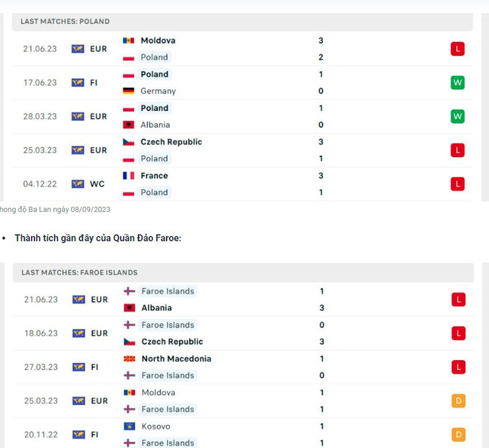This screenshot has width=489, height=448.
Task: Click the orange D badge for Kosovo match
Action: tap(458, 435)
